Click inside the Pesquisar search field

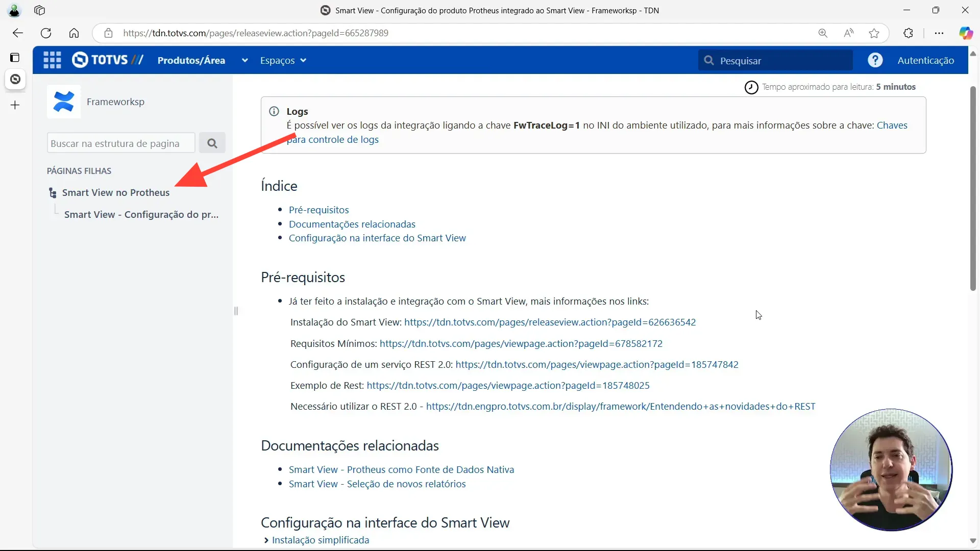coord(776,60)
